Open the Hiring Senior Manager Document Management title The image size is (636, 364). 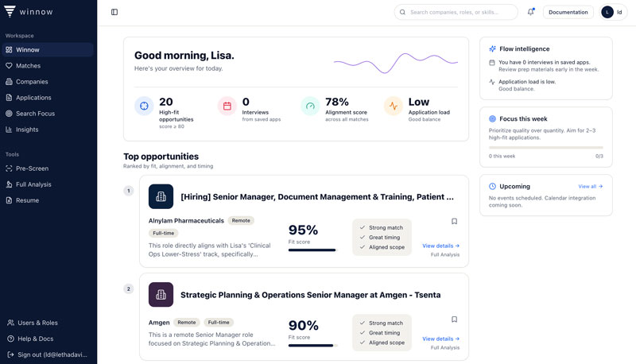[x=317, y=196]
